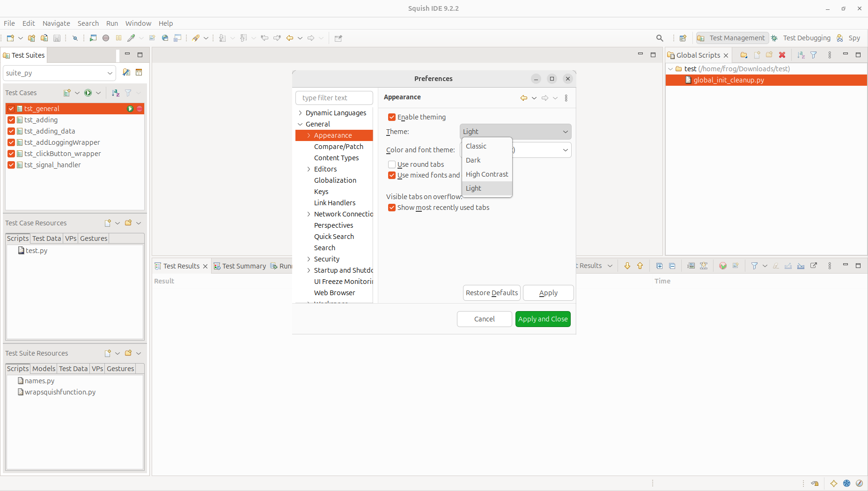Expand the Security preferences node
The height and width of the screenshot is (491, 868).
[x=309, y=259]
